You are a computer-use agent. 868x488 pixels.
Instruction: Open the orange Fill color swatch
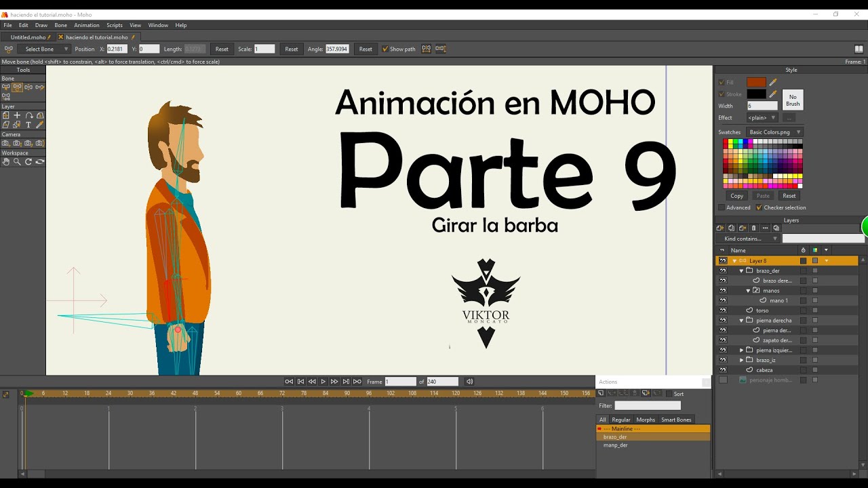coord(756,82)
